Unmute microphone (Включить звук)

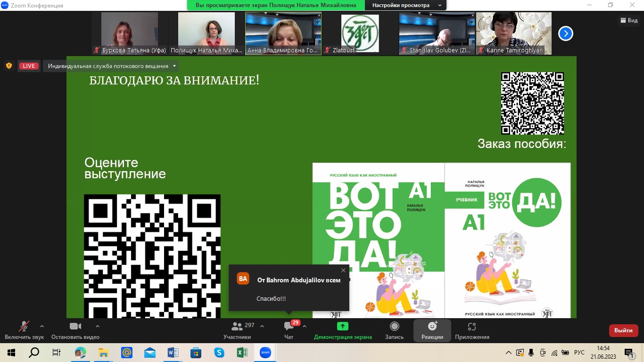pos(24,326)
